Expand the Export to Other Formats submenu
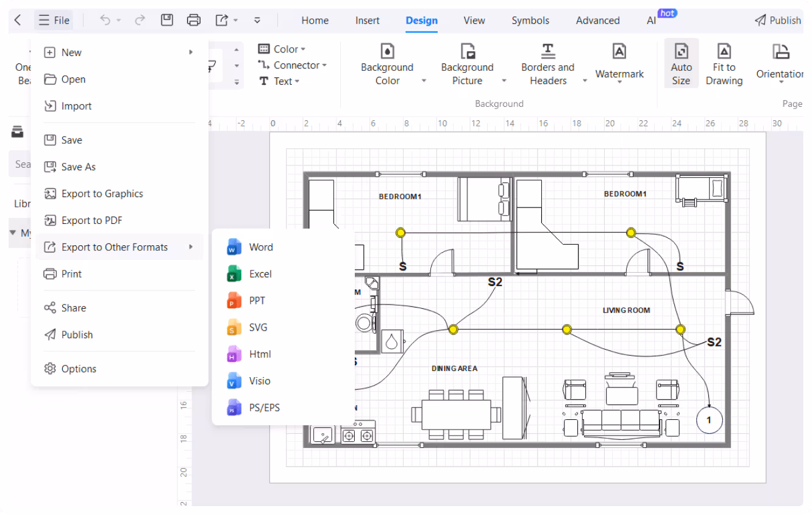The image size is (812, 515). point(114,247)
